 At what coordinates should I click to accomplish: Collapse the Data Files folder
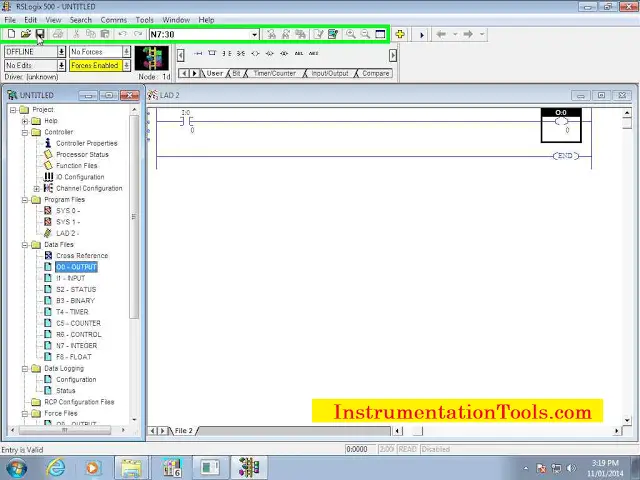tap(25, 244)
